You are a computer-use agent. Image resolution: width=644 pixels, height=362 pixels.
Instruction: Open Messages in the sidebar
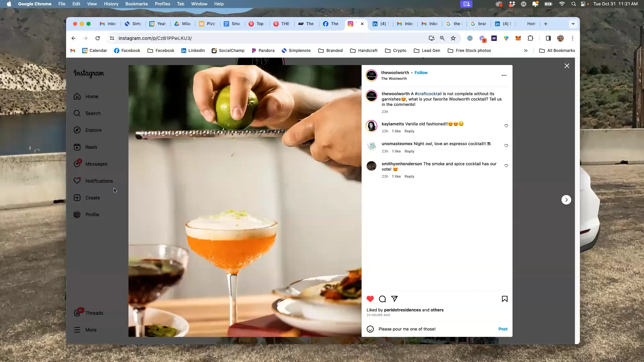click(96, 164)
